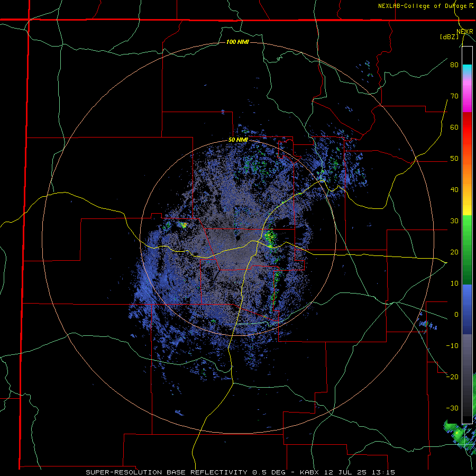Click the strongest echo east of radar center

pos(269,236)
